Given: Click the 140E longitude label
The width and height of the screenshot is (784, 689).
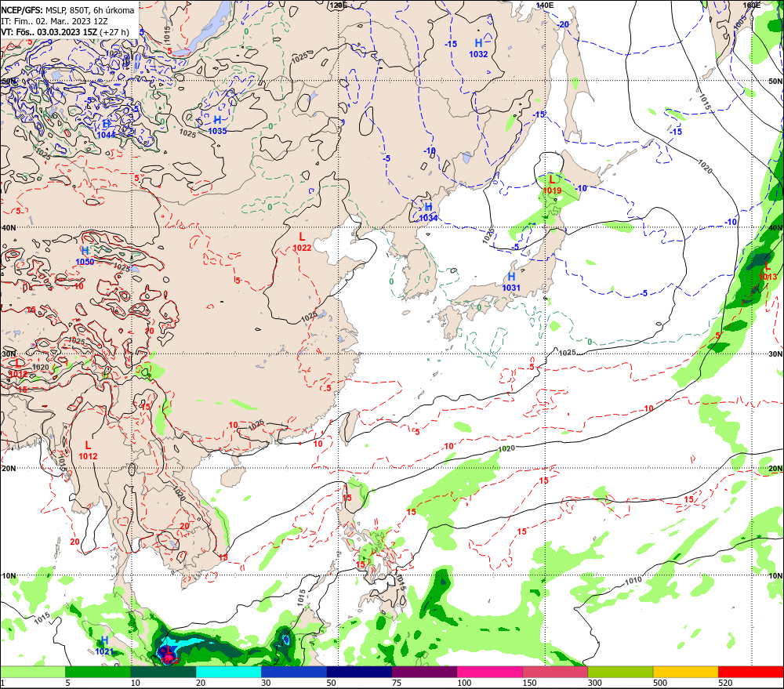Looking at the screenshot, I should 545,5.
